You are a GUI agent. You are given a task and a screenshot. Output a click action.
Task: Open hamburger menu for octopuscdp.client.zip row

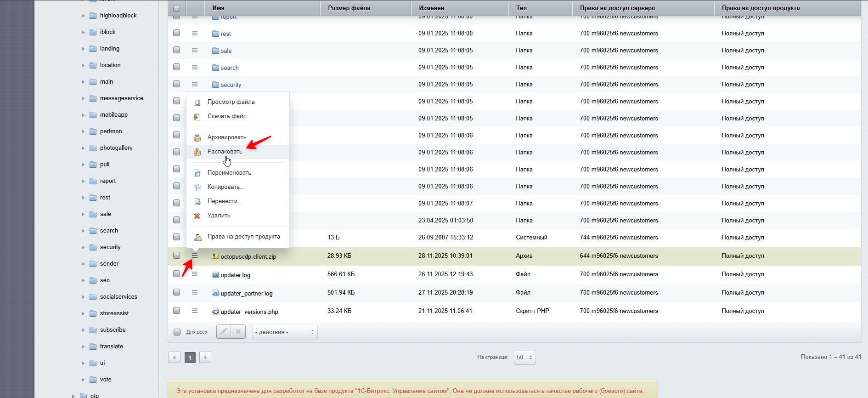[195, 256]
